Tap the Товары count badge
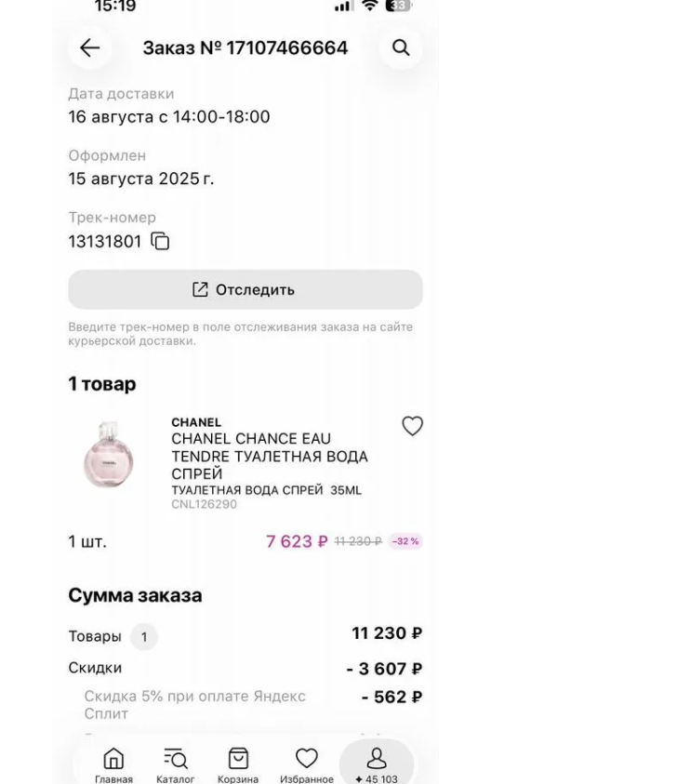690x784 pixels. (144, 637)
